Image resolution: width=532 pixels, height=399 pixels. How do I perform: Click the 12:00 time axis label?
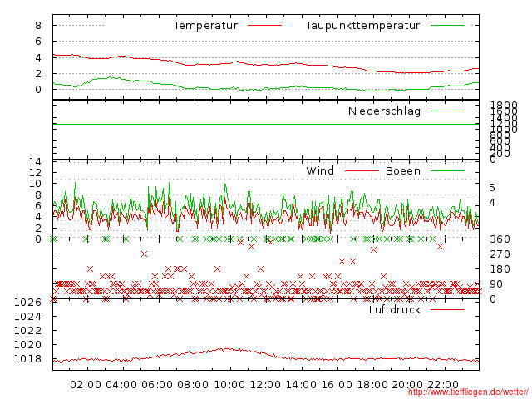265,385
